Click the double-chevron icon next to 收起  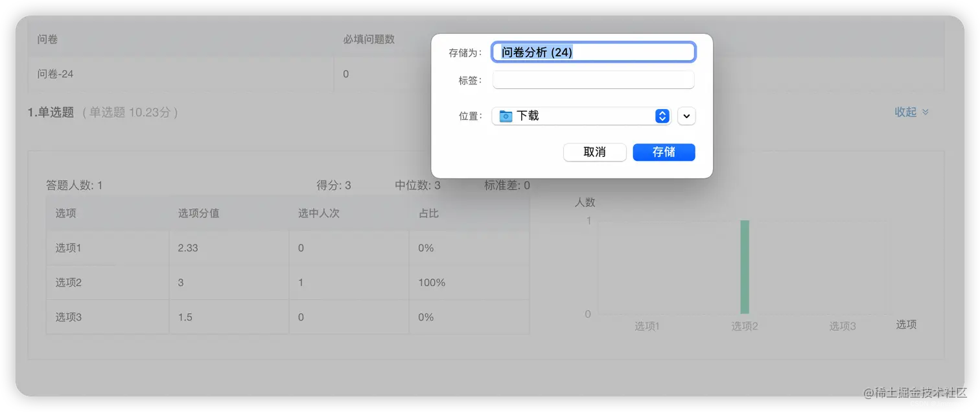926,112
